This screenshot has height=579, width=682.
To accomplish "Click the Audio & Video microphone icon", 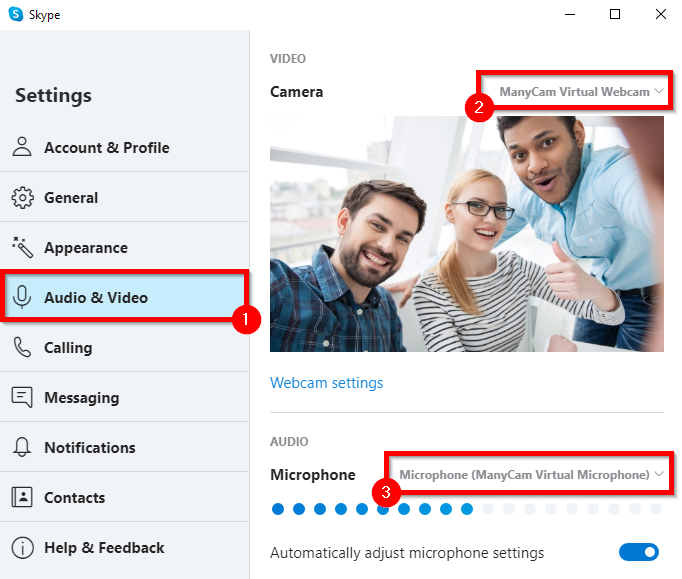I will click(22, 297).
